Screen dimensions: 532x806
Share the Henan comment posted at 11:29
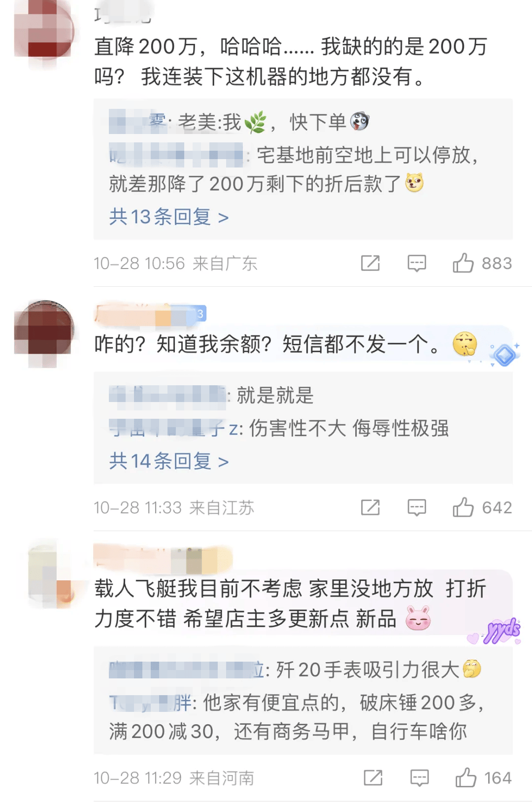point(373,777)
